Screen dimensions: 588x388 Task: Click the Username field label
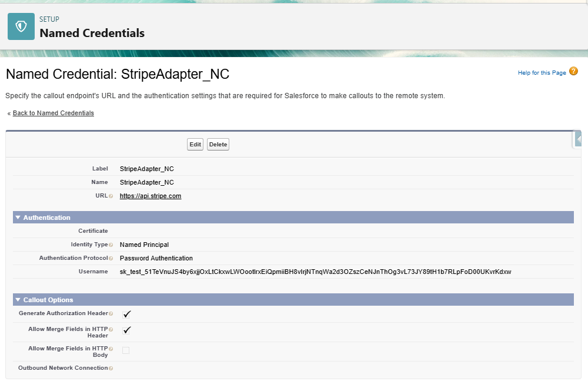pos(93,272)
